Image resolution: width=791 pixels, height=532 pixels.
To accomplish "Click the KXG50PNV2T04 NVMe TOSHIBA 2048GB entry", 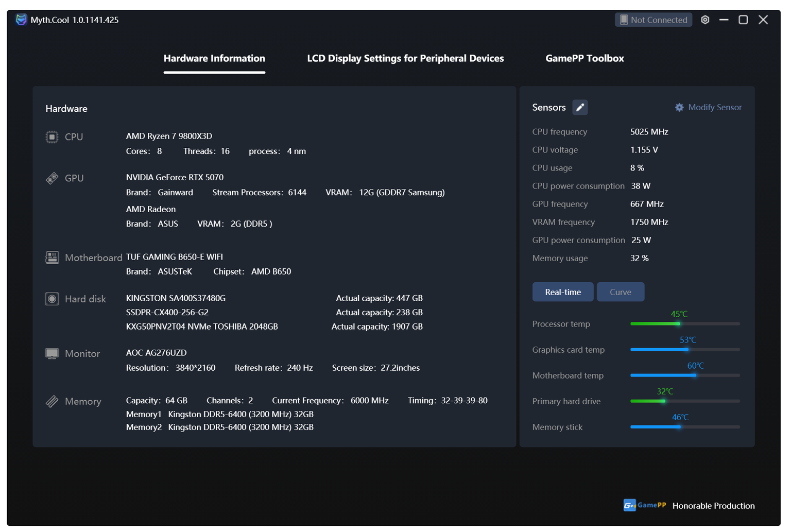I will 202,327.
